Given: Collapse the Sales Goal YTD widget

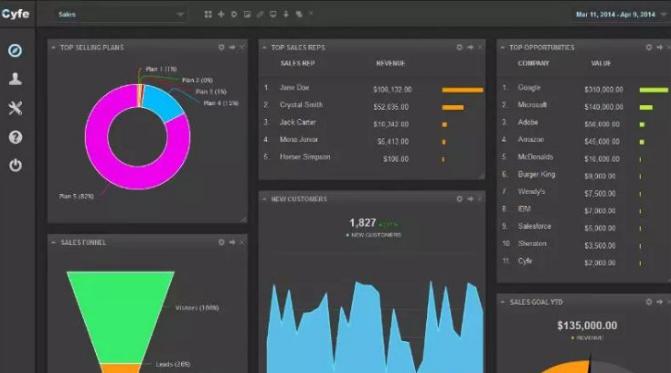Looking at the screenshot, I should (x=502, y=302).
